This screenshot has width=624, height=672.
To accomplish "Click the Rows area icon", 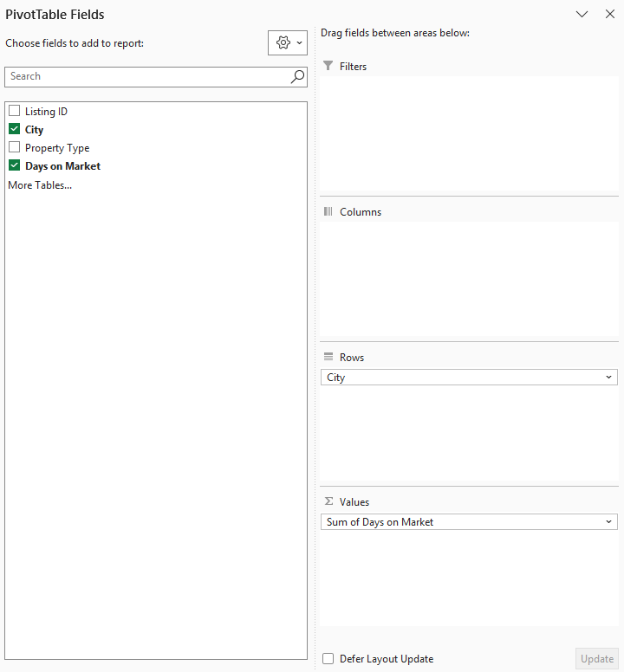I will (328, 357).
